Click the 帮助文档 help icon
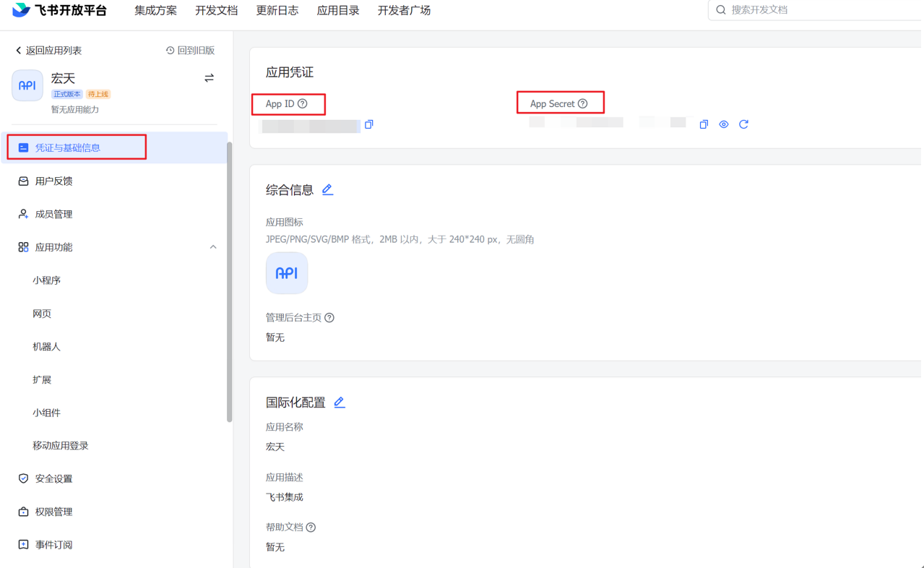This screenshot has width=924, height=568. pyautogui.click(x=311, y=528)
